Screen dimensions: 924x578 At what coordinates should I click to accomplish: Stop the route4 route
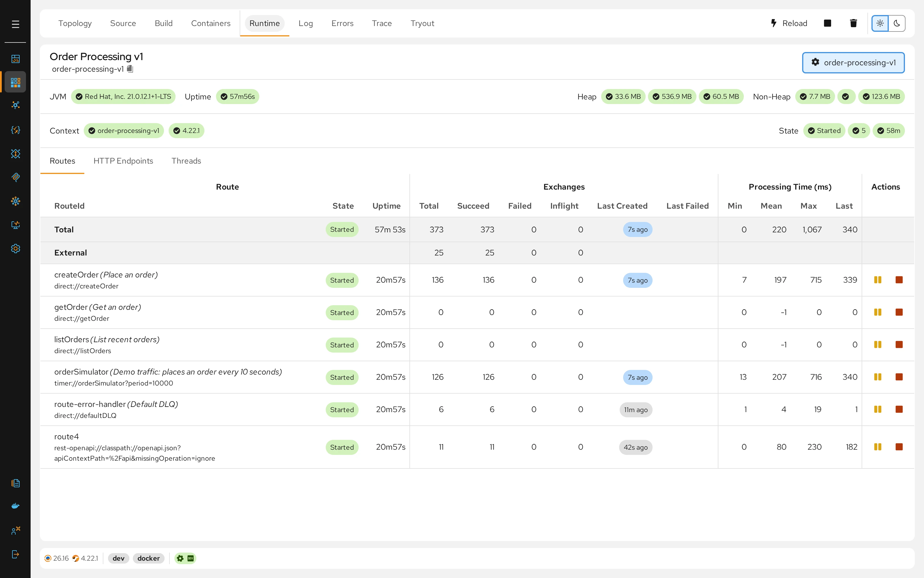tap(899, 447)
